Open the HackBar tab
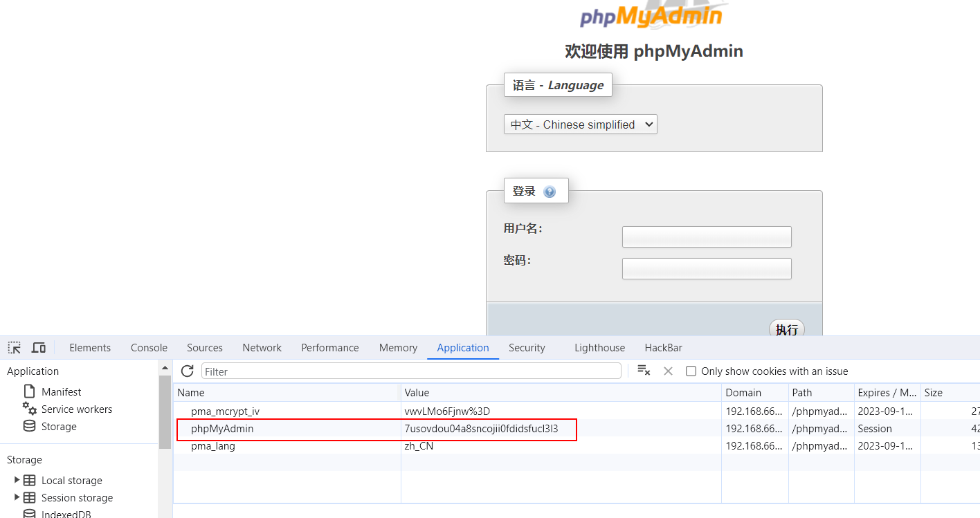 tap(663, 348)
